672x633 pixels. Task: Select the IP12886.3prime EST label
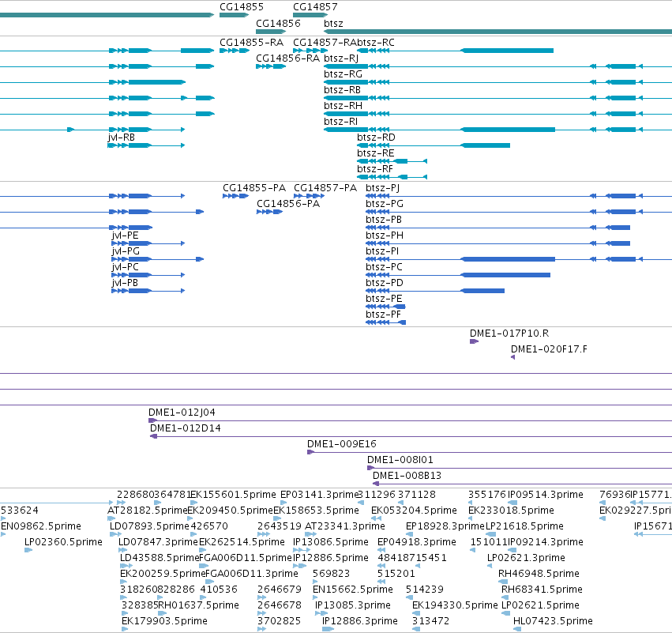360,621
